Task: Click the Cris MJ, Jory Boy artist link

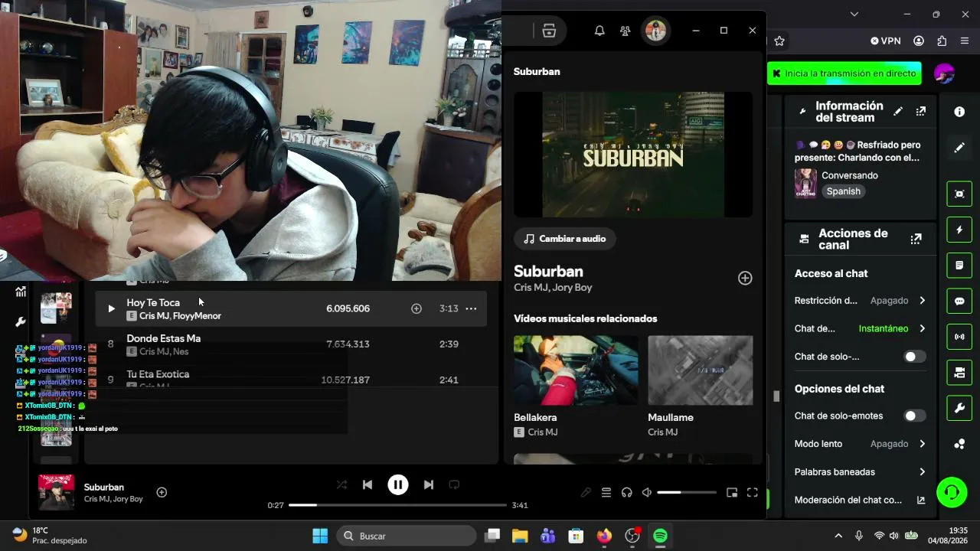Action: tap(553, 288)
